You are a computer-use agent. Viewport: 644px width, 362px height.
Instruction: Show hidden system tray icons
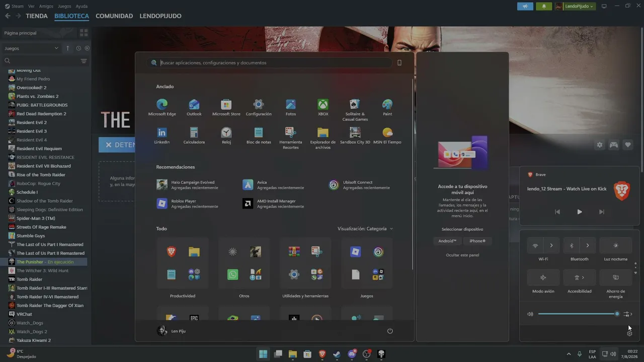(x=569, y=354)
